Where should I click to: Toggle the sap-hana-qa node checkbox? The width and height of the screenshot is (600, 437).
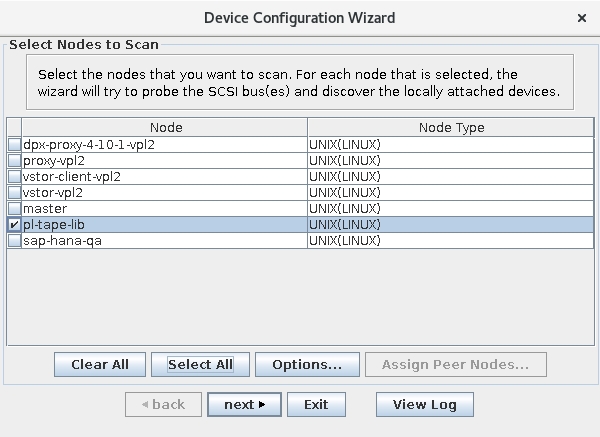click(x=14, y=241)
